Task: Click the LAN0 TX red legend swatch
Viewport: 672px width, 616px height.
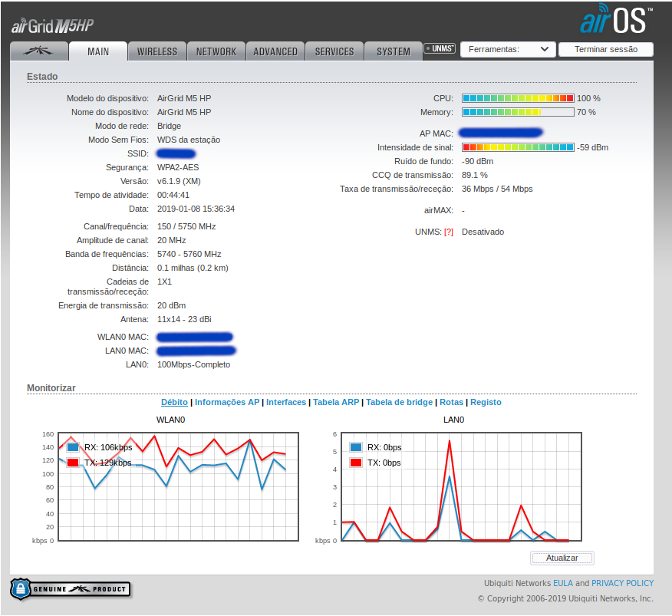Action: pos(356,463)
